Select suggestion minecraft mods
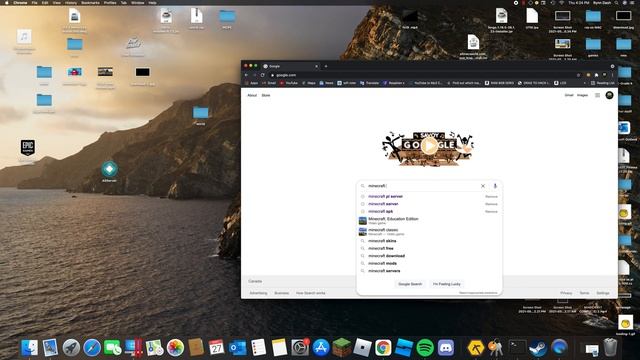Viewport: 640px width, 360px height. 382,263
